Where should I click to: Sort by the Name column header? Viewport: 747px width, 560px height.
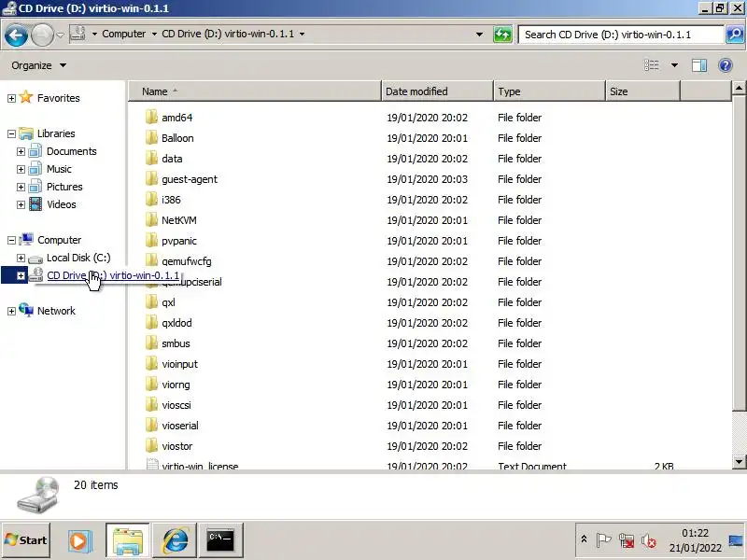(x=255, y=91)
